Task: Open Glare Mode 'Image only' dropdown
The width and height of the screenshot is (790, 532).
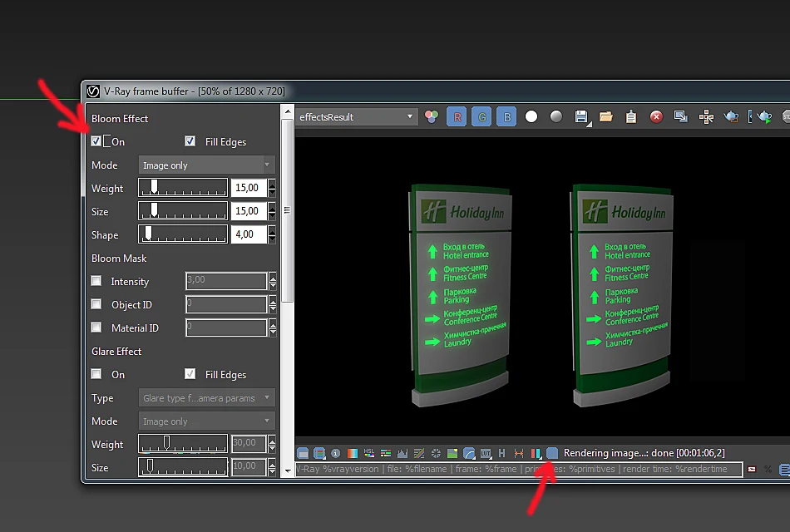Action: coord(207,421)
